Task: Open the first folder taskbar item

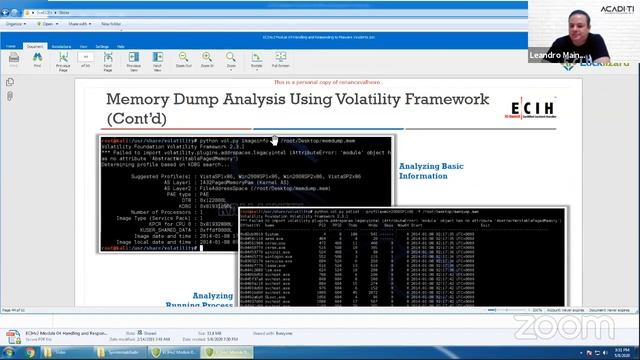Action: click(x=67, y=352)
